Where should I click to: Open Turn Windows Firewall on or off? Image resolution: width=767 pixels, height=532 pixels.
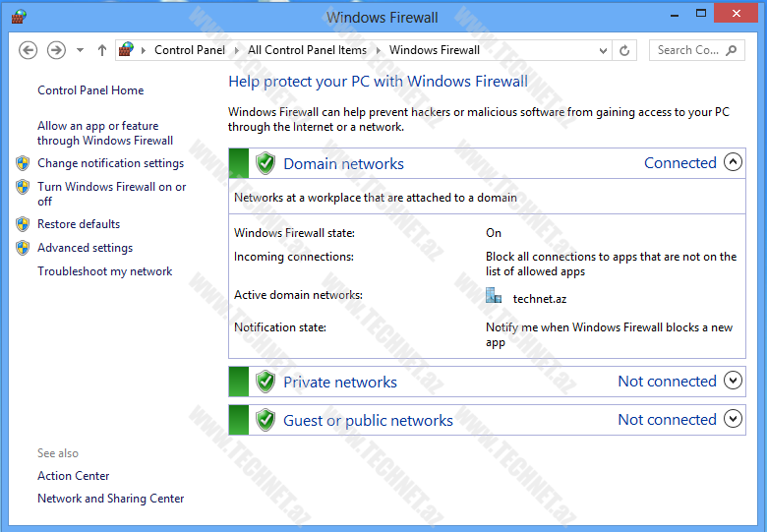[x=111, y=194]
